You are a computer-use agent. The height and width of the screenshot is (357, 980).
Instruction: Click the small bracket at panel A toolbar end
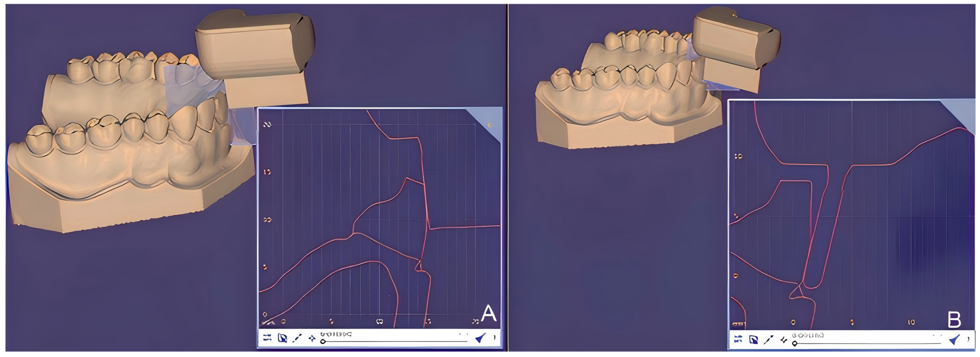click(495, 337)
